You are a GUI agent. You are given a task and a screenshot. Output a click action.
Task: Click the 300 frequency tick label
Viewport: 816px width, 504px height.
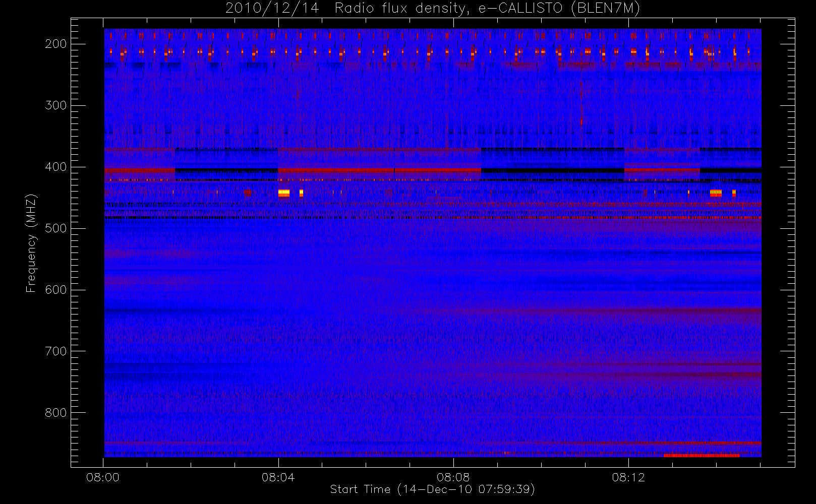[x=55, y=105]
